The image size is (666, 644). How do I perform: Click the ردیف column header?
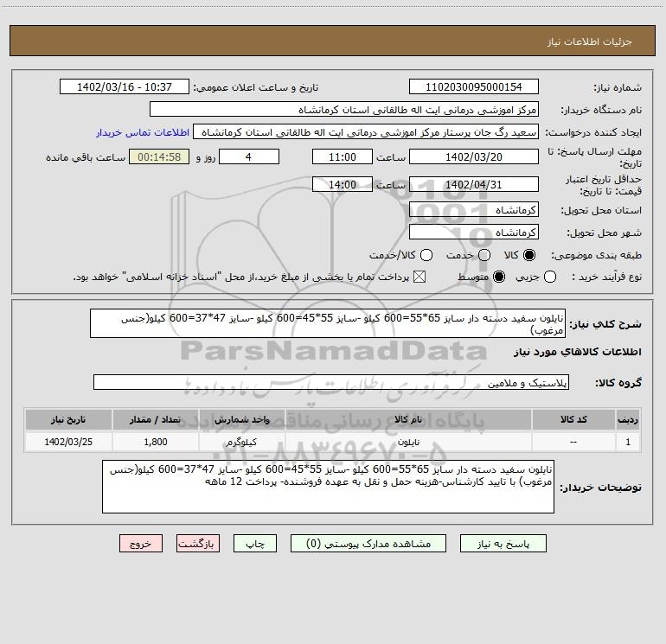click(x=628, y=420)
